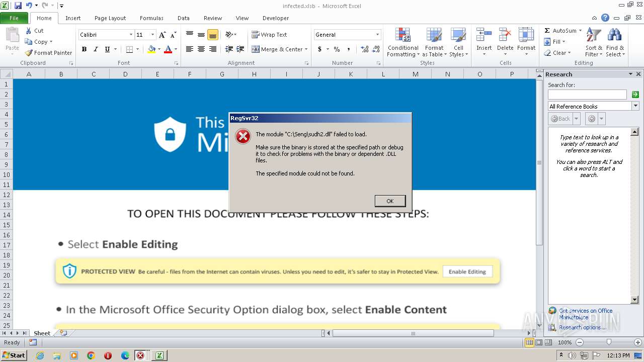Open Format cells menu

[x=526, y=43]
